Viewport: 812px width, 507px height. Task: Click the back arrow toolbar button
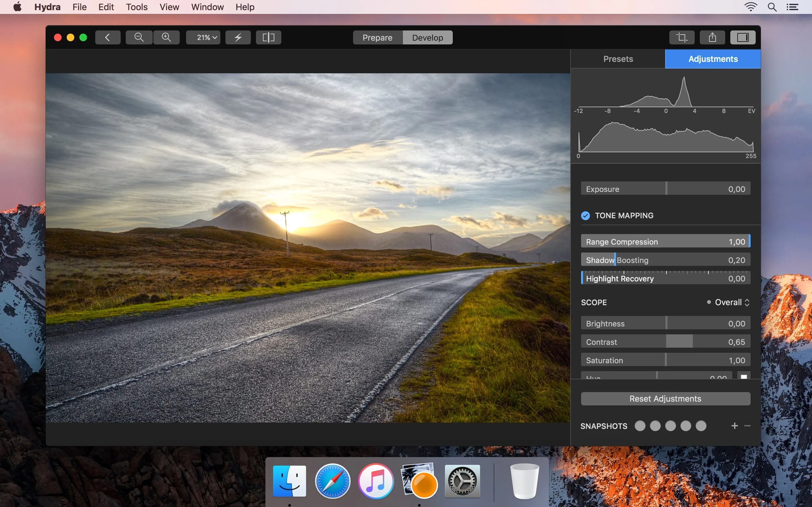click(108, 37)
